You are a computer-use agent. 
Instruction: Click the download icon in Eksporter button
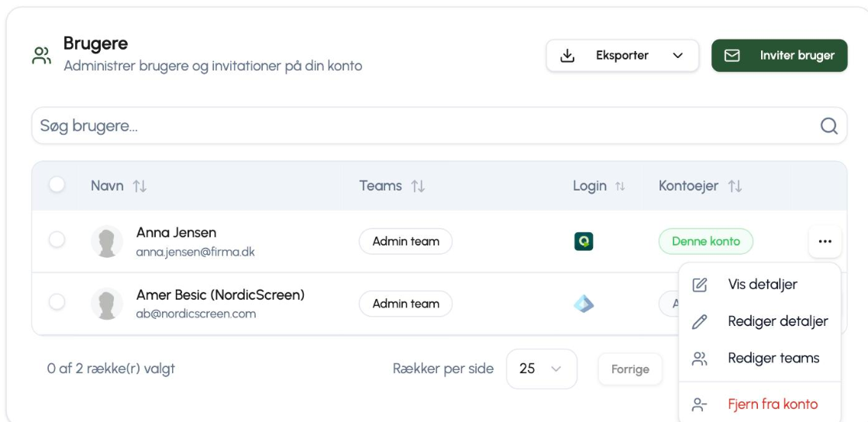click(x=567, y=55)
